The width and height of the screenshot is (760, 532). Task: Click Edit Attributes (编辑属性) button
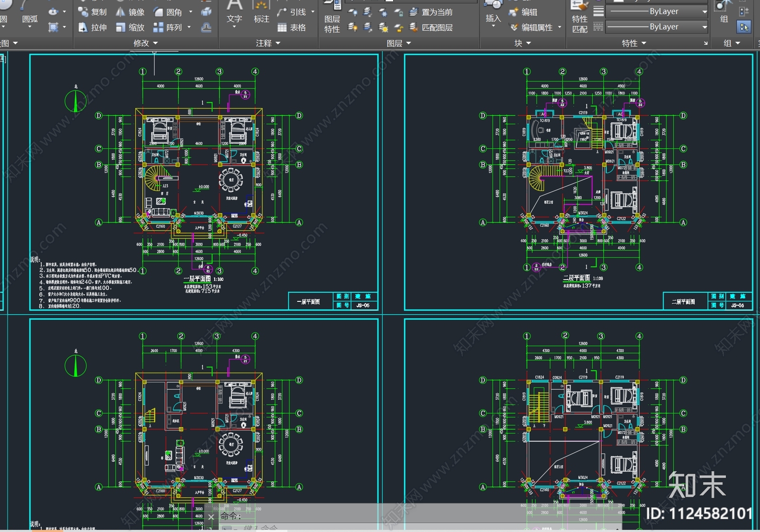coord(532,28)
